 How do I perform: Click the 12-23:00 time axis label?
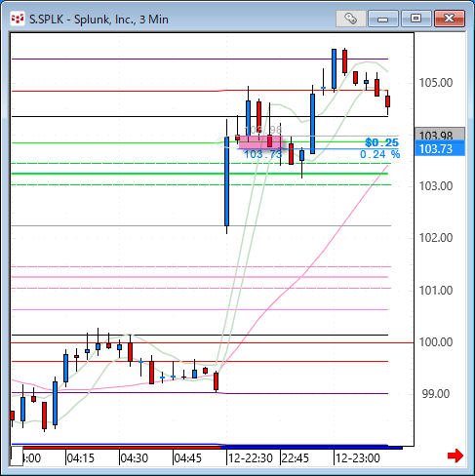point(357,458)
